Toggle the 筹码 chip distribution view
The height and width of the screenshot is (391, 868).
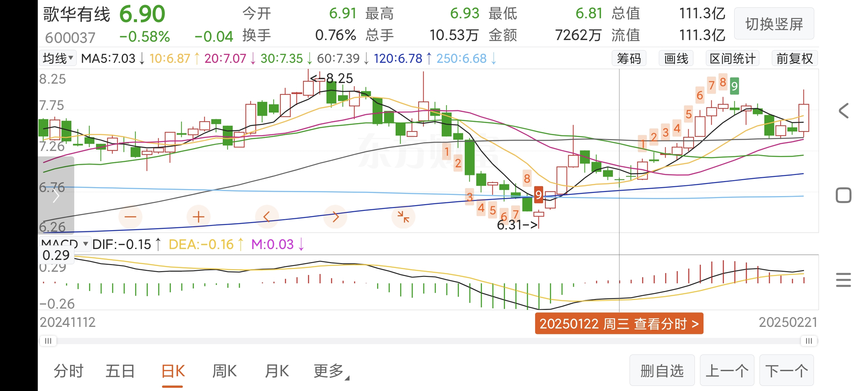click(x=629, y=59)
